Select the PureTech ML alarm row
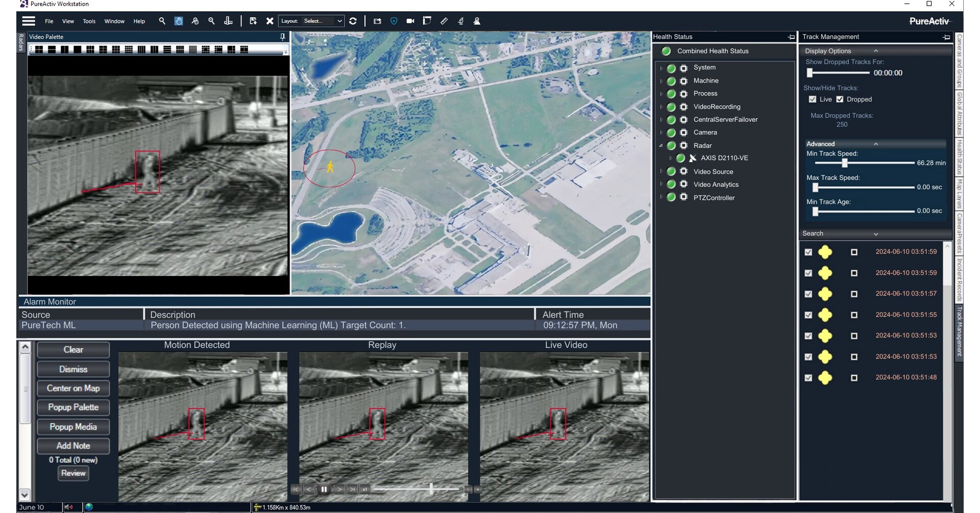The width and height of the screenshot is (980, 513). [x=334, y=325]
